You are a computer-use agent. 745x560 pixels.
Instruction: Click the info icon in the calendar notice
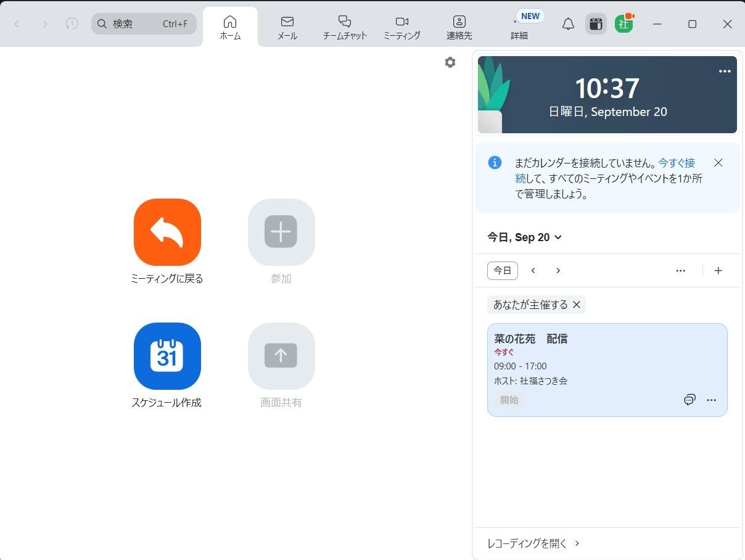pos(495,163)
